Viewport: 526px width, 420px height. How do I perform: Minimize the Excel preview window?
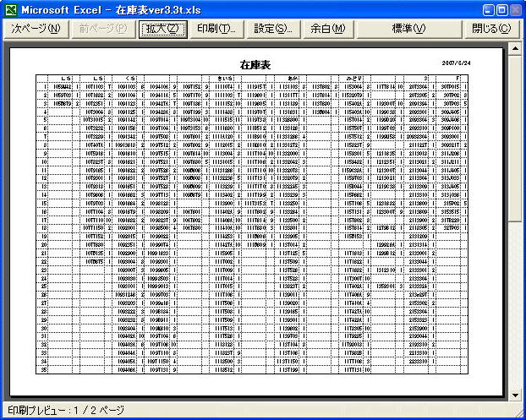[489, 10]
